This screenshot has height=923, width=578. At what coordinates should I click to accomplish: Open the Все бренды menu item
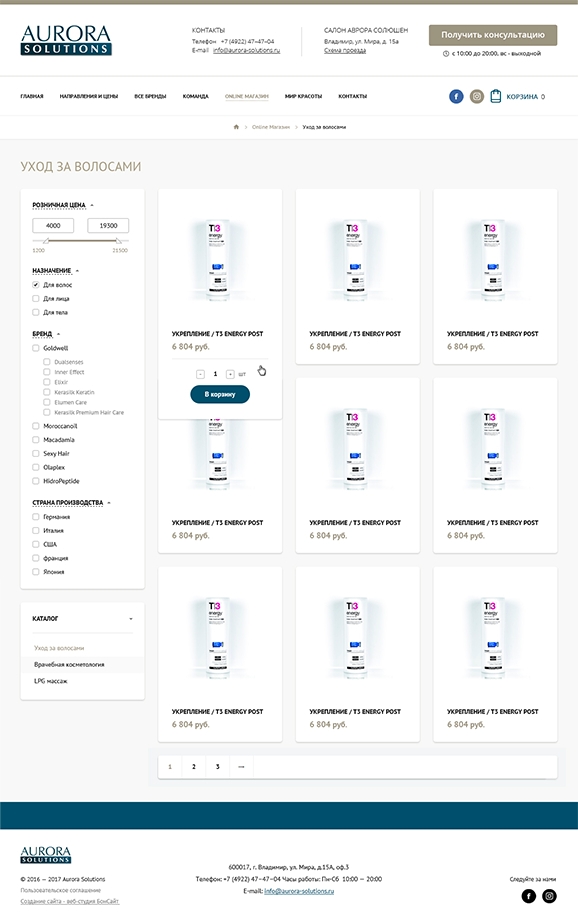click(x=150, y=96)
